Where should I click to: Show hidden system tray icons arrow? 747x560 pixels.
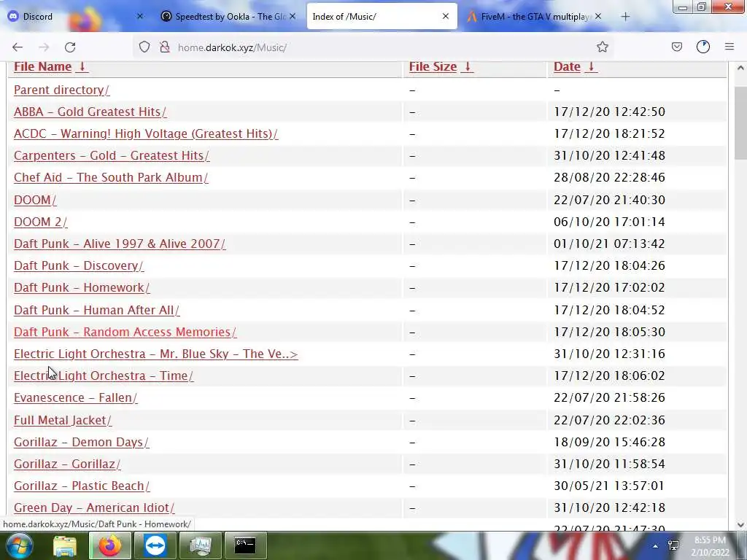pyautogui.click(x=656, y=546)
